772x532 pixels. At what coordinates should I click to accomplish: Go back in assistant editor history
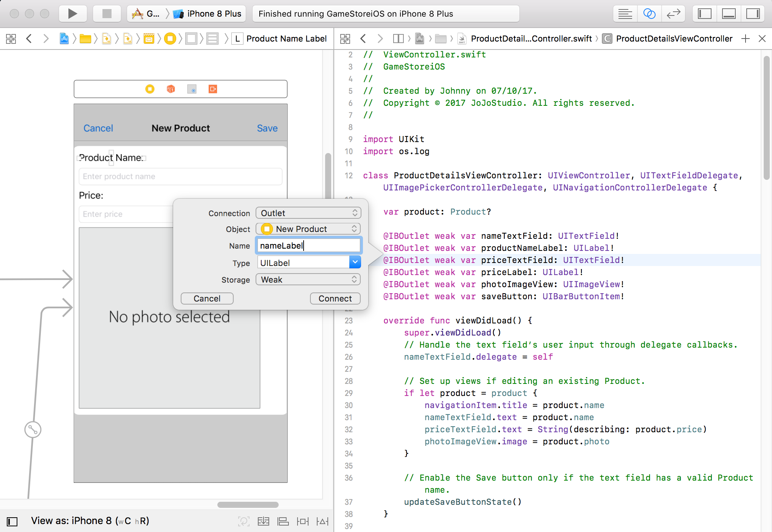tap(363, 39)
